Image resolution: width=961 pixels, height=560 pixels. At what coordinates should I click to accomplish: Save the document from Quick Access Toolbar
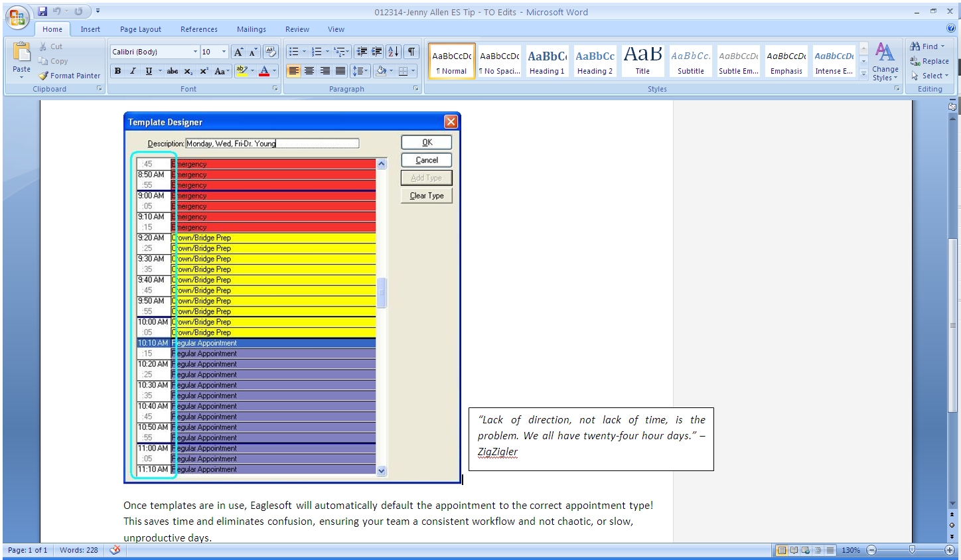tap(43, 11)
